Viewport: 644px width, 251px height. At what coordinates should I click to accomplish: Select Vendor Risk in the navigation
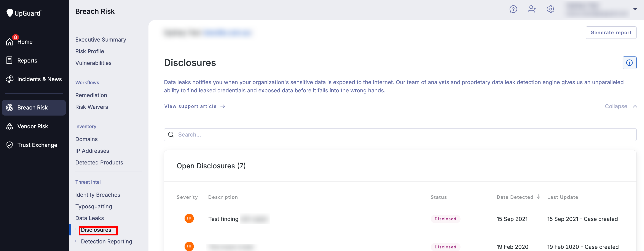32,126
